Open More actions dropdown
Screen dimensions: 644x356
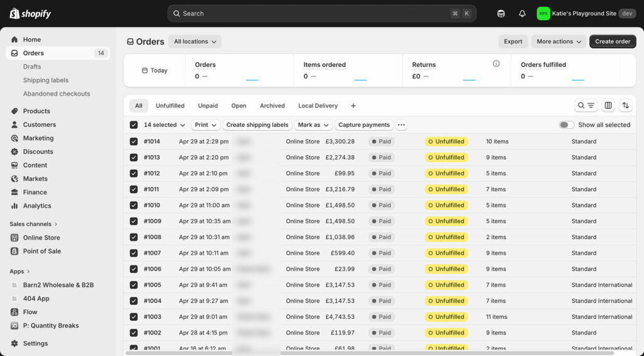(558, 42)
